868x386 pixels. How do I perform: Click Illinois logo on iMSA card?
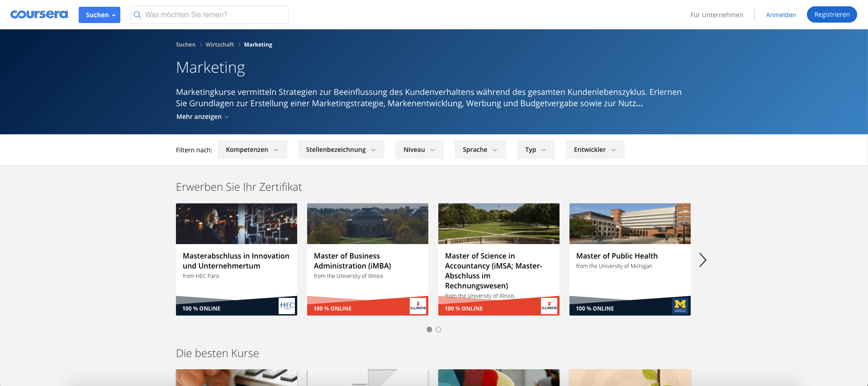click(x=549, y=306)
